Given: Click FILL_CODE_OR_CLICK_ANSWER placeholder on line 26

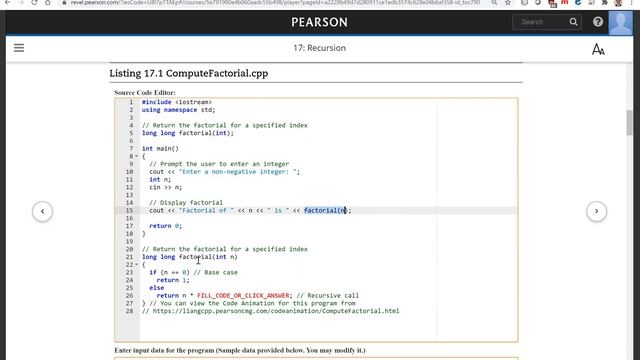Looking at the screenshot, I should pos(243,296).
